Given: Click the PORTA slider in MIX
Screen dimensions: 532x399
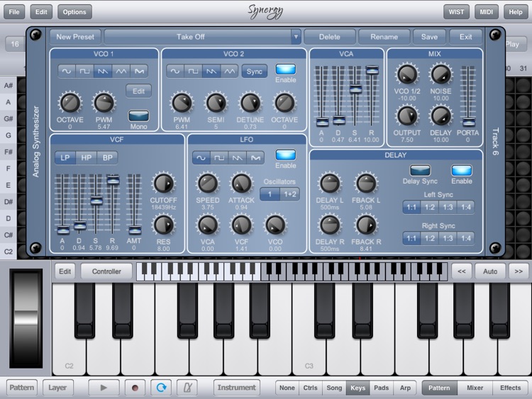Looking at the screenshot, I should click(469, 122).
